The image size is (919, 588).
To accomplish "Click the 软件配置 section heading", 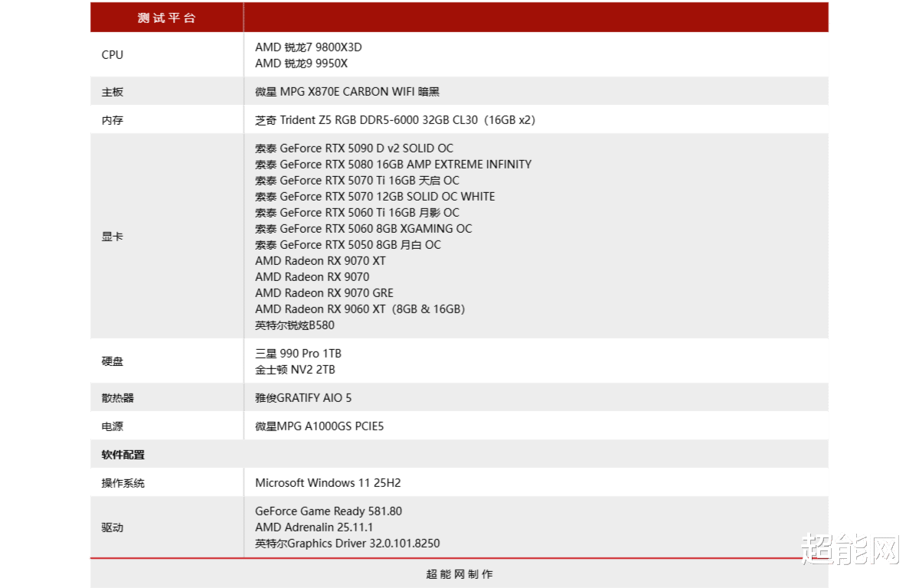I will 123,455.
